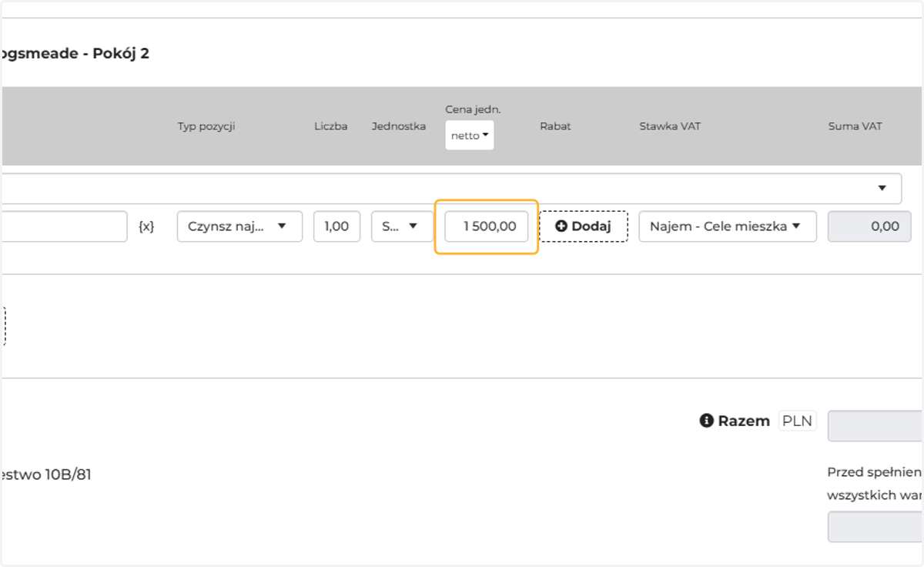Focus the Liczba quantity field 1,00
Screen dimensions: 924x567
click(336, 226)
